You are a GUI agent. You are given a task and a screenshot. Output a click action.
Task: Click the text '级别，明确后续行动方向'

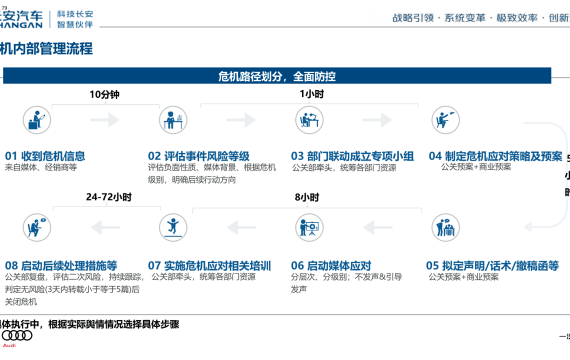(x=192, y=180)
